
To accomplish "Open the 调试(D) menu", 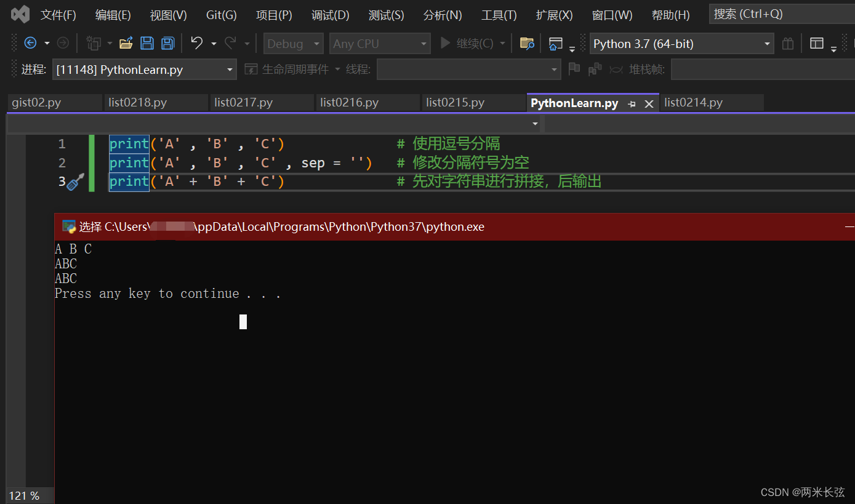I will (x=330, y=15).
